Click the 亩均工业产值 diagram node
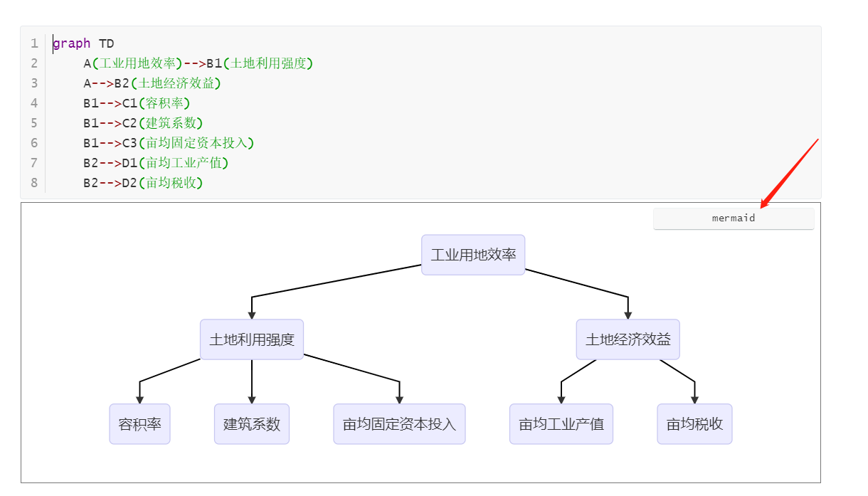Viewport: 868px width, 496px height. [x=561, y=423]
